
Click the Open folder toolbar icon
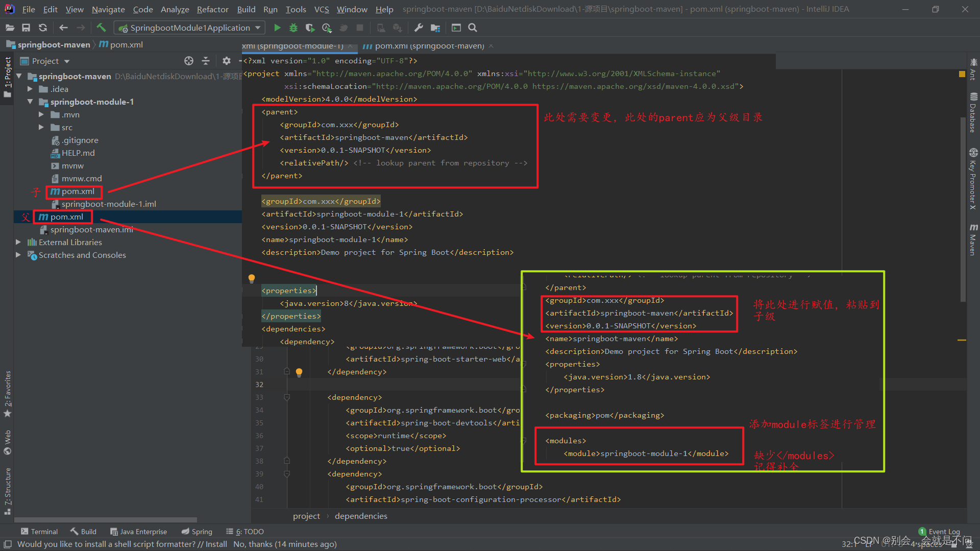[x=10, y=28]
